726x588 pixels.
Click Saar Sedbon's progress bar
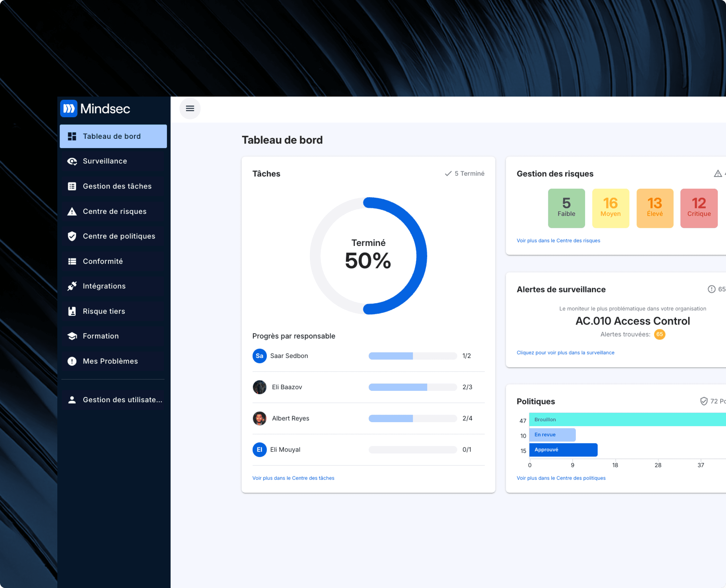pos(412,356)
